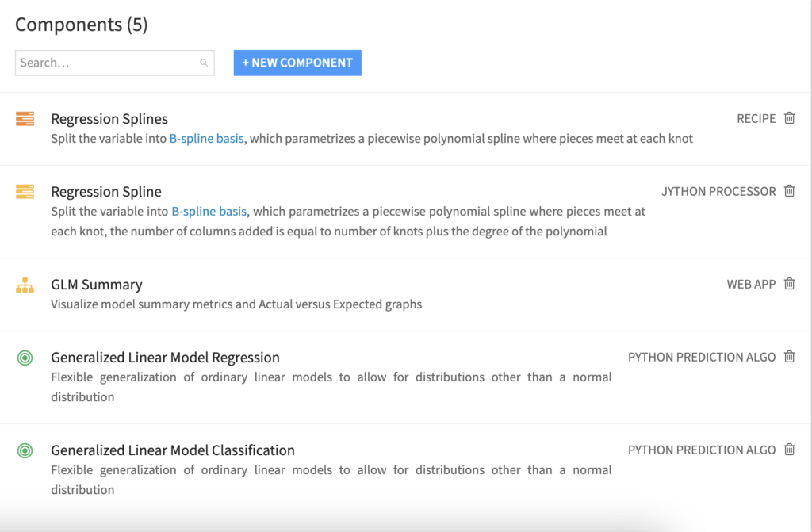
Task: Select Generalized Linear Model Classification title
Action: pos(173,450)
